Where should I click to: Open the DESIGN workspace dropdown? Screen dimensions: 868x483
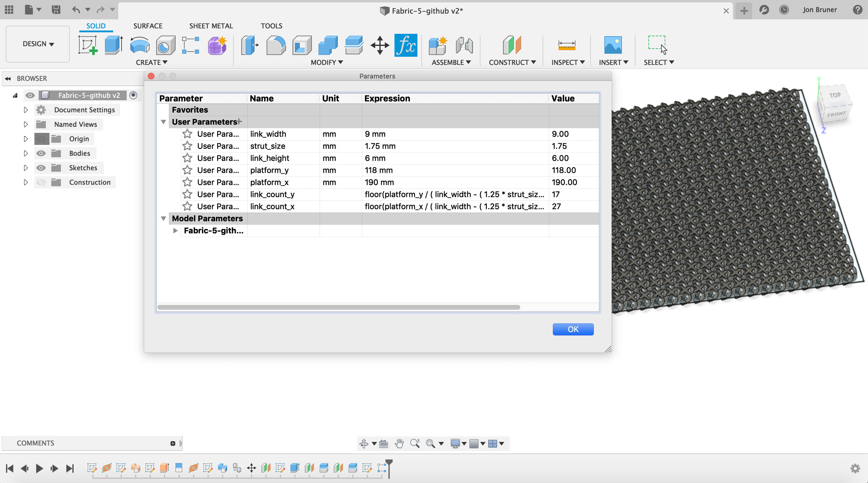tap(38, 44)
